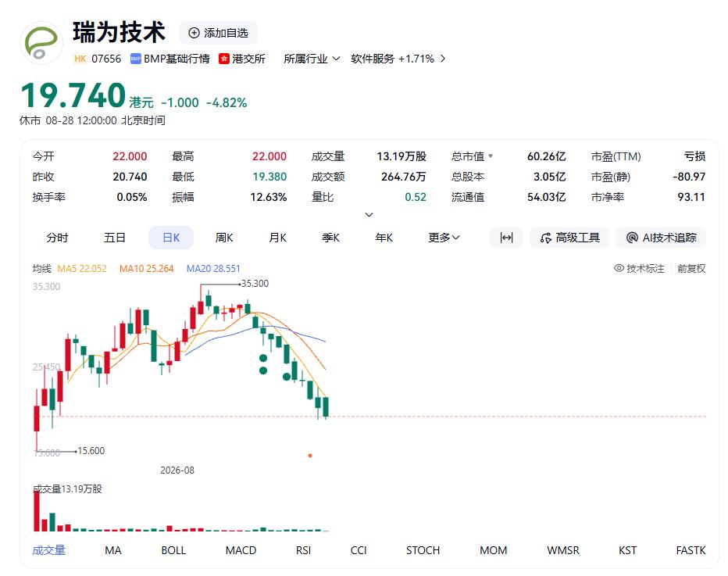The image size is (728, 576).
Task: Click the 港交所 exchange flag icon
Action: click(x=224, y=59)
